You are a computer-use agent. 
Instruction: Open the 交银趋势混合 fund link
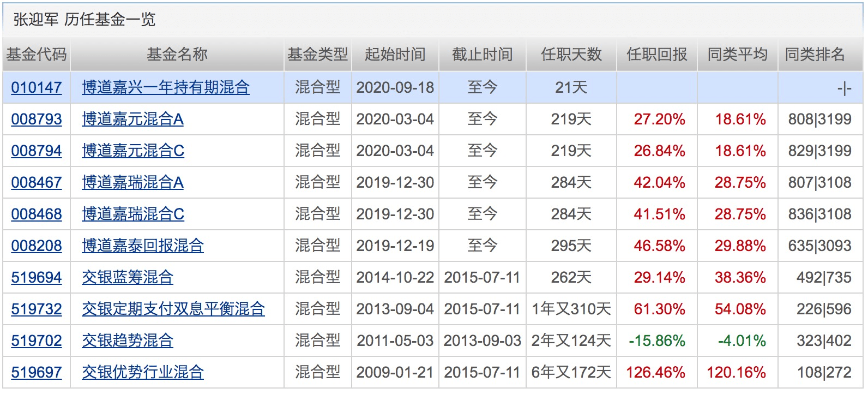(128, 341)
